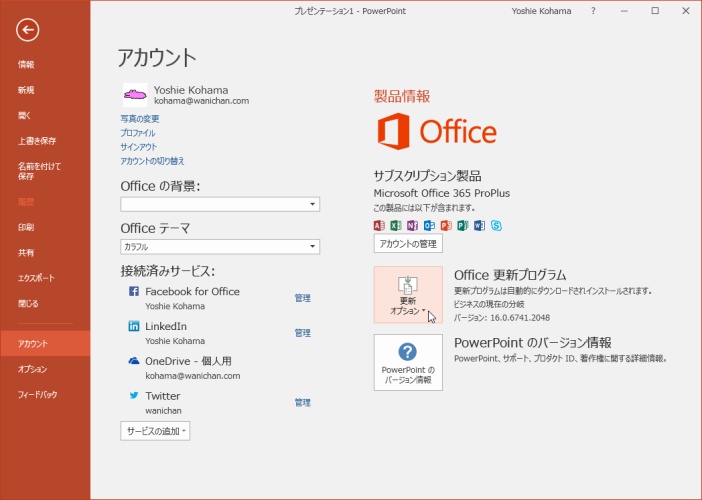The image size is (702, 500).
Task: Click the PowerPoint app icon
Action: [446, 225]
